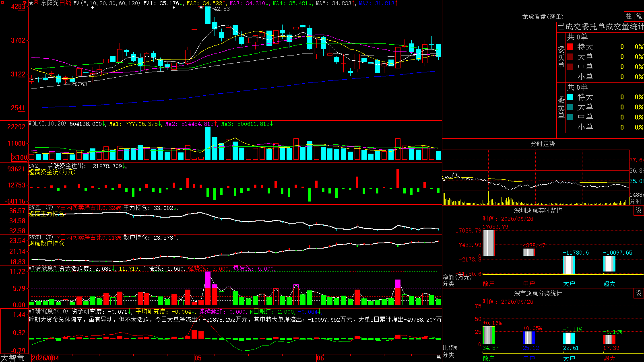
Task: Click the 超赢散户持仓 label
Action: [46, 243]
